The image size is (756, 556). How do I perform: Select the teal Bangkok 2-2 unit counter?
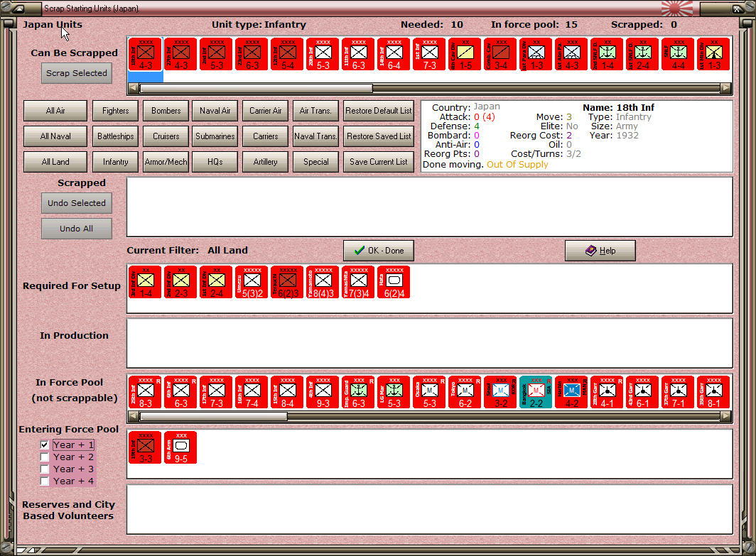pyautogui.click(x=536, y=392)
